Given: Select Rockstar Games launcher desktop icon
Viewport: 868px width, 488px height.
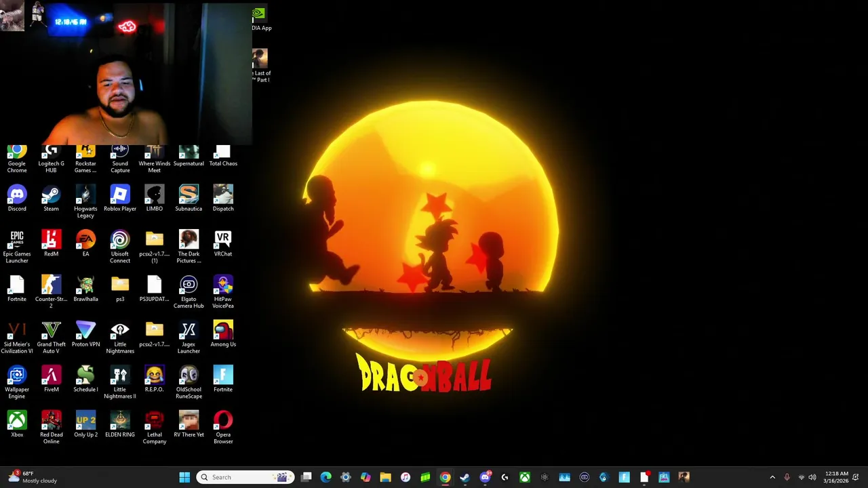Looking at the screenshot, I should coord(85,159).
